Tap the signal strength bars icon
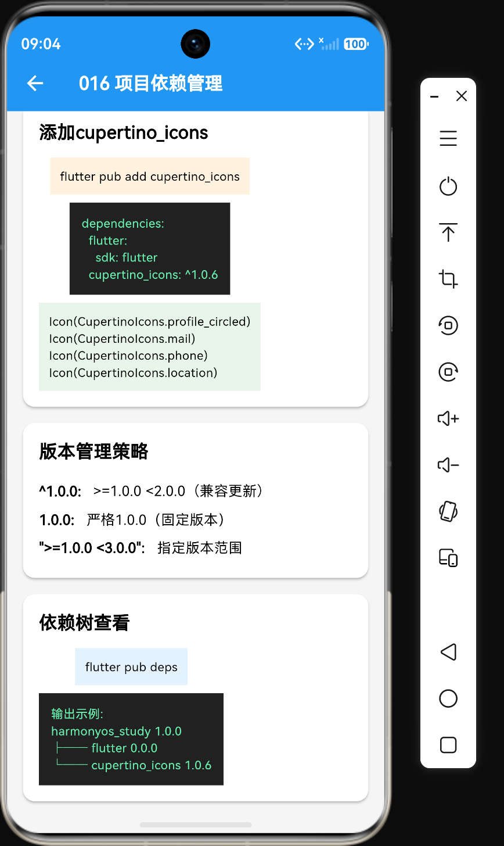The image size is (504, 846). (329, 44)
